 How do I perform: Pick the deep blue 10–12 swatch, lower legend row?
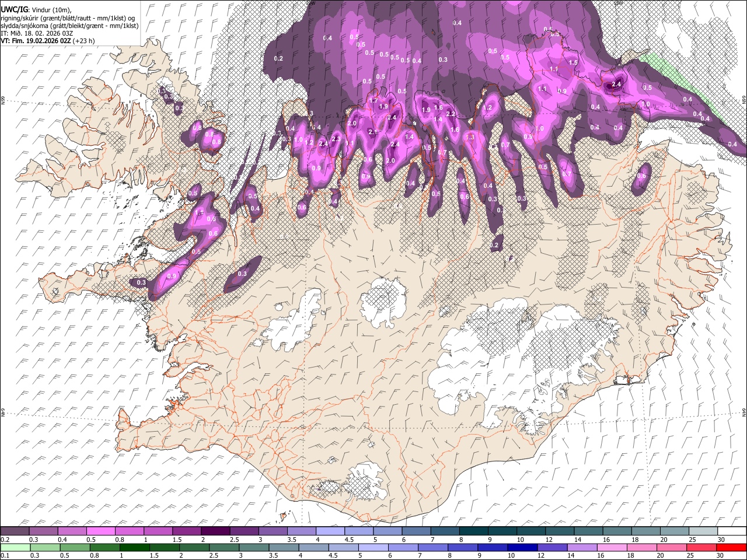tap(523, 548)
